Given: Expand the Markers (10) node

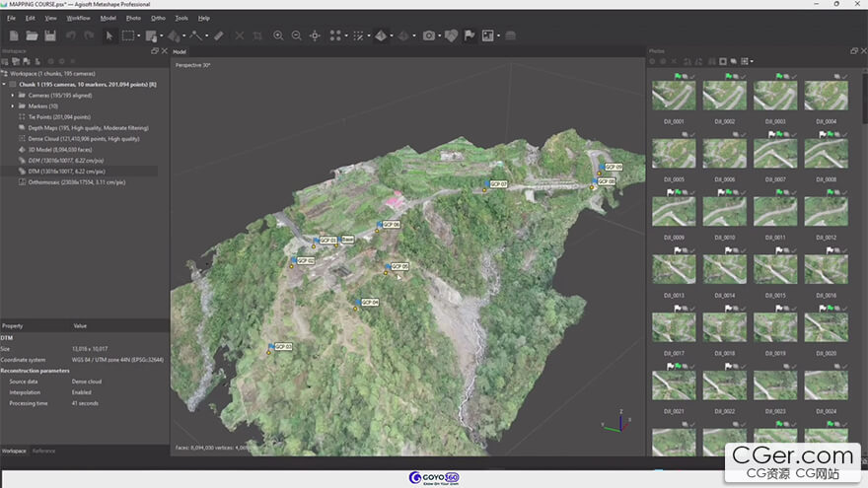Looking at the screenshot, I should click(13, 105).
